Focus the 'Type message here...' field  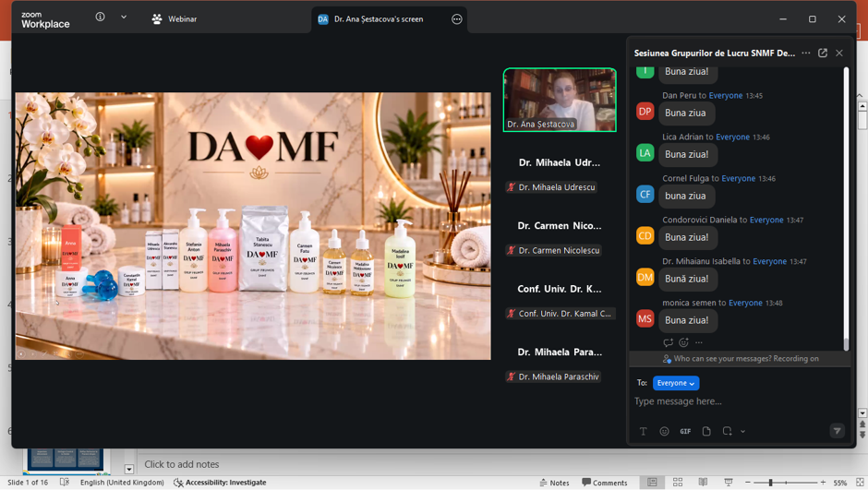[x=739, y=401]
